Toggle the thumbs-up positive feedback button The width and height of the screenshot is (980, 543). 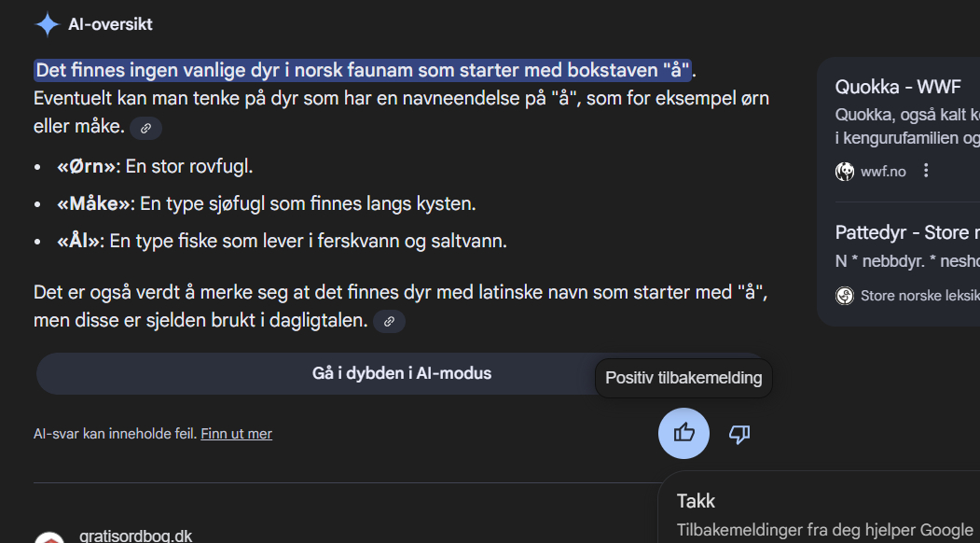(683, 433)
